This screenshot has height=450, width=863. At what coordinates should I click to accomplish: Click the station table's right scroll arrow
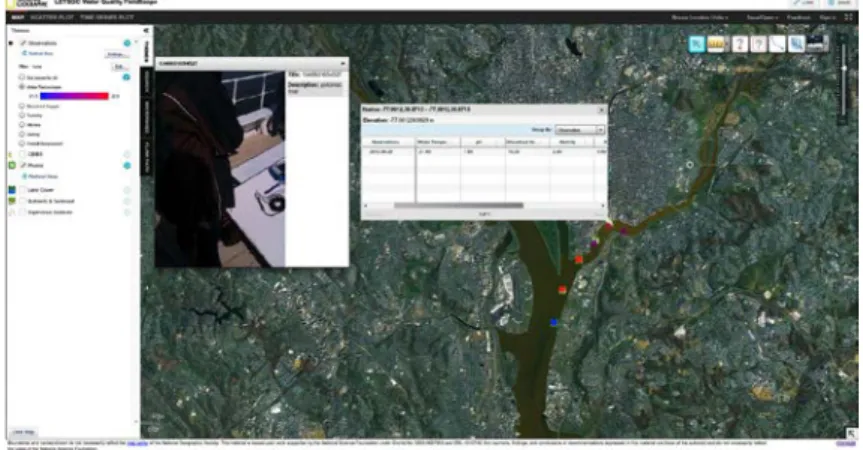click(x=603, y=206)
